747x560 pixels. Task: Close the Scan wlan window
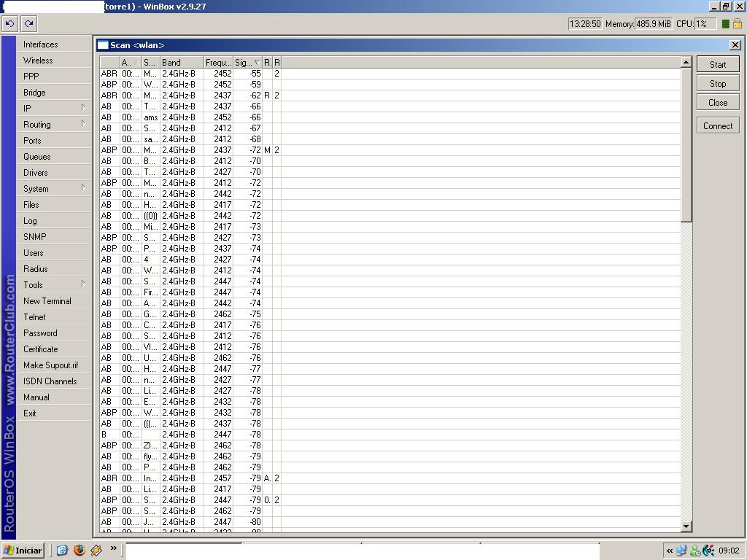(735, 44)
